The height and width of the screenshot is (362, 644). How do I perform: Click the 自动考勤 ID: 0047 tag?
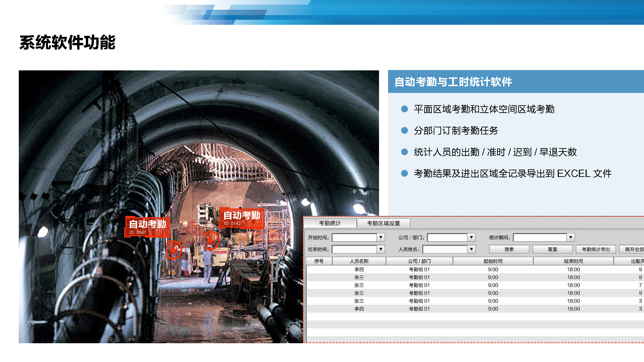click(x=148, y=227)
